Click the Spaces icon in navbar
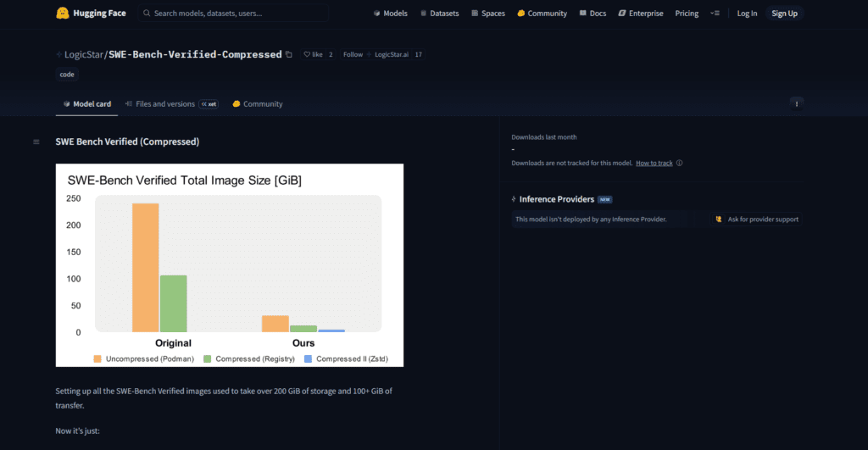868x450 pixels. pyautogui.click(x=475, y=14)
